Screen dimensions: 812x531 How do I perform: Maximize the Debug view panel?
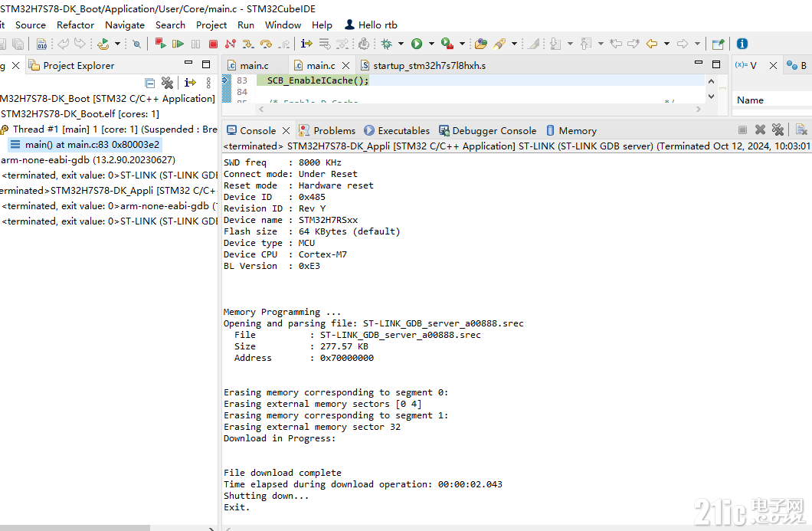tap(206, 64)
